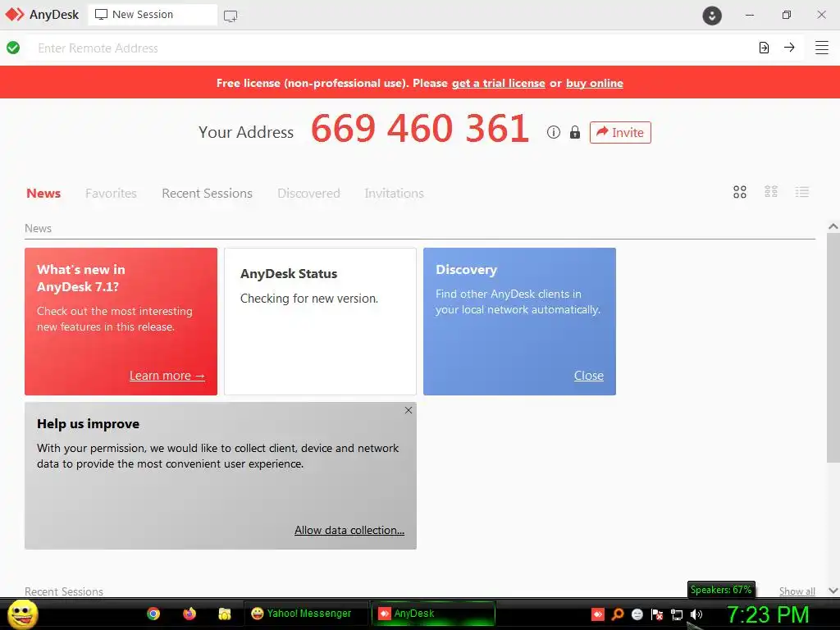This screenshot has height=630, width=840.
Task: Click the 7:23 PM clock
Action: coord(768,614)
